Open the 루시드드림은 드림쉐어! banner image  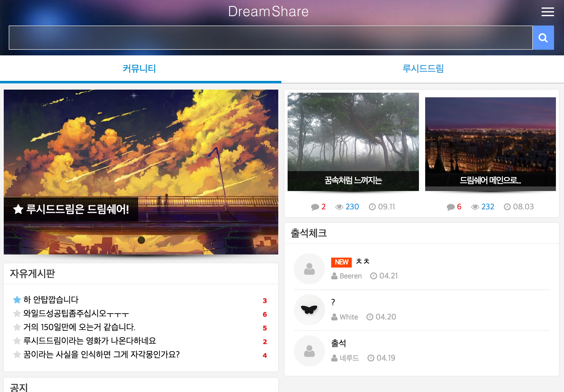pos(141,172)
